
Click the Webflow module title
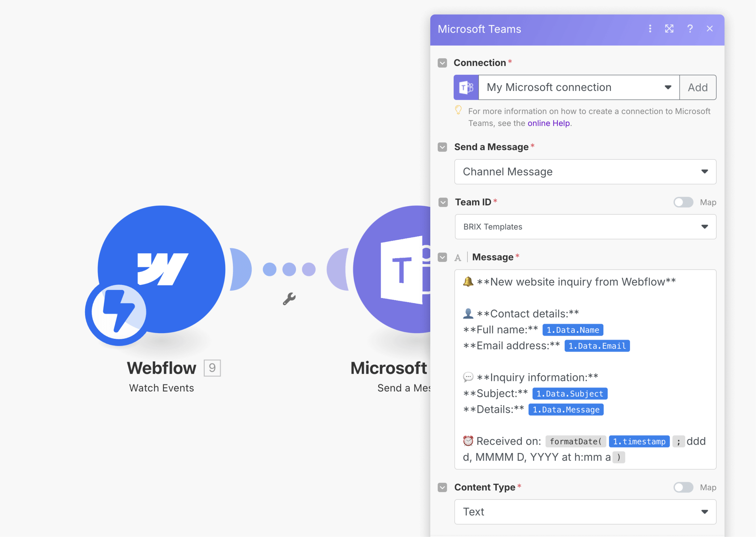pos(161,368)
